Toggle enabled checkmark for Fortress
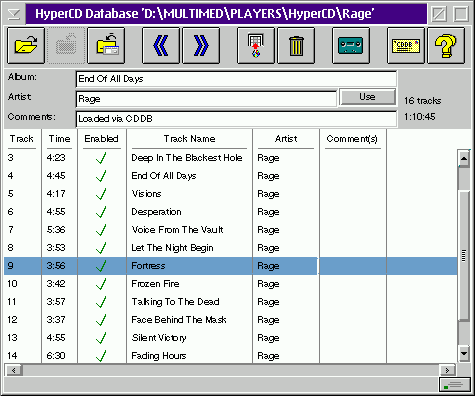Image resolution: width=475 pixels, height=396 pixels. pyautogui.click(x=101, y=266)
